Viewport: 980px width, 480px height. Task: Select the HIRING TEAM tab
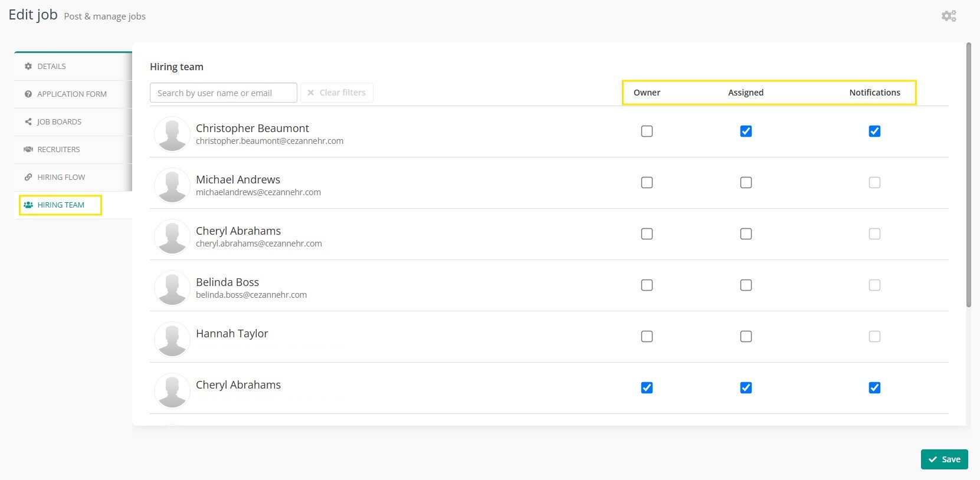(x=73, y=205)
